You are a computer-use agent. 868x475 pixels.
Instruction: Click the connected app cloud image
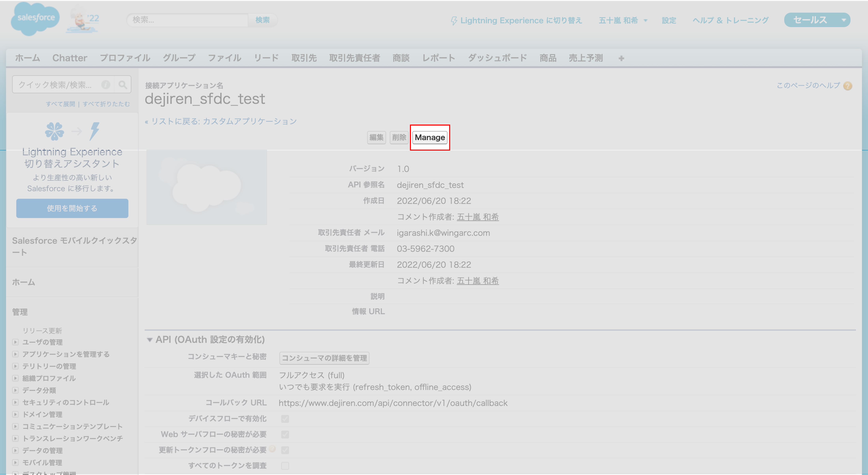(x=207, y=187)
